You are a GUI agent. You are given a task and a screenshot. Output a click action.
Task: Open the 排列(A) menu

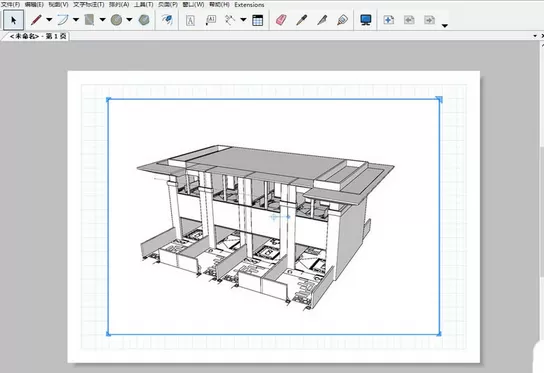click(x=119, y=5)
